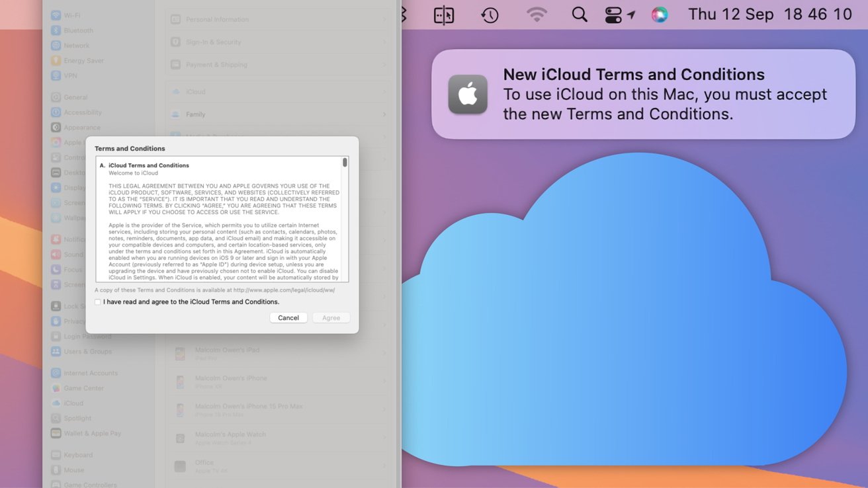Expand the Sign-In & Security row chevron
The width and height of the screenshot is (868, 488).
(384, 42)
